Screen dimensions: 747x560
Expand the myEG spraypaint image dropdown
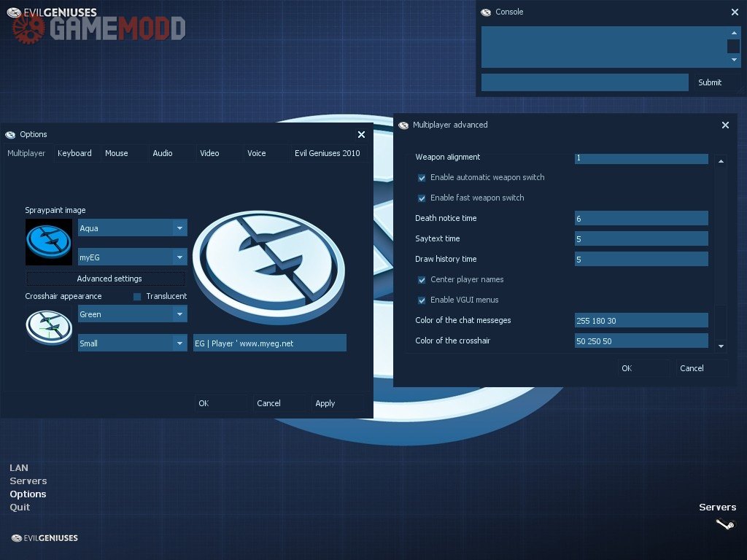point(179,257)
